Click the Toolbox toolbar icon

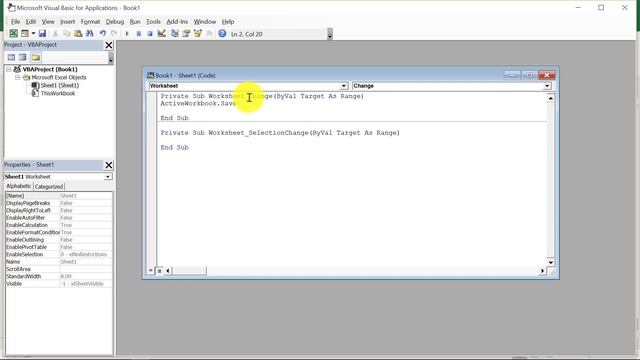(209, 33)
